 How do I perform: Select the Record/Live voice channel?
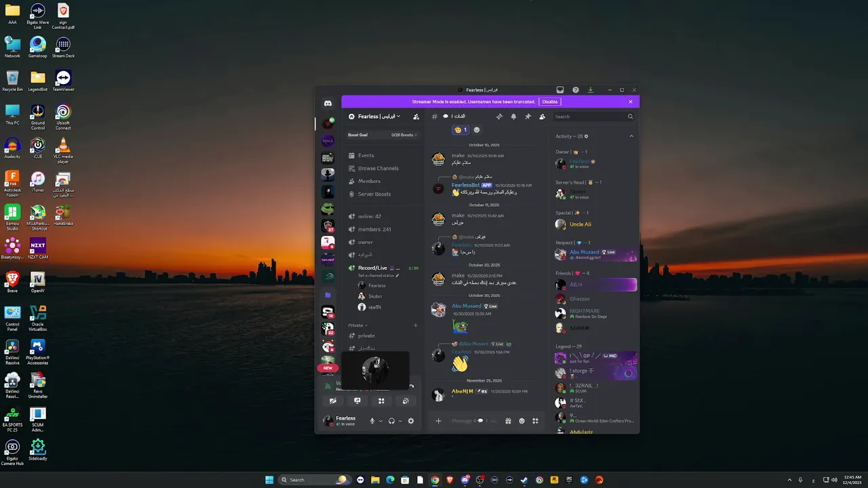(x=382, y=268)
